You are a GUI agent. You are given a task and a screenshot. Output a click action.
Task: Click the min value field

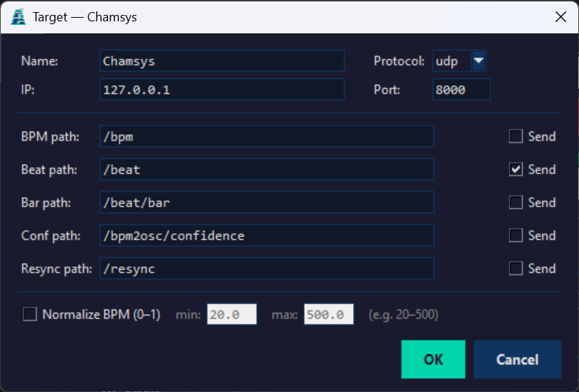[232, 315]
